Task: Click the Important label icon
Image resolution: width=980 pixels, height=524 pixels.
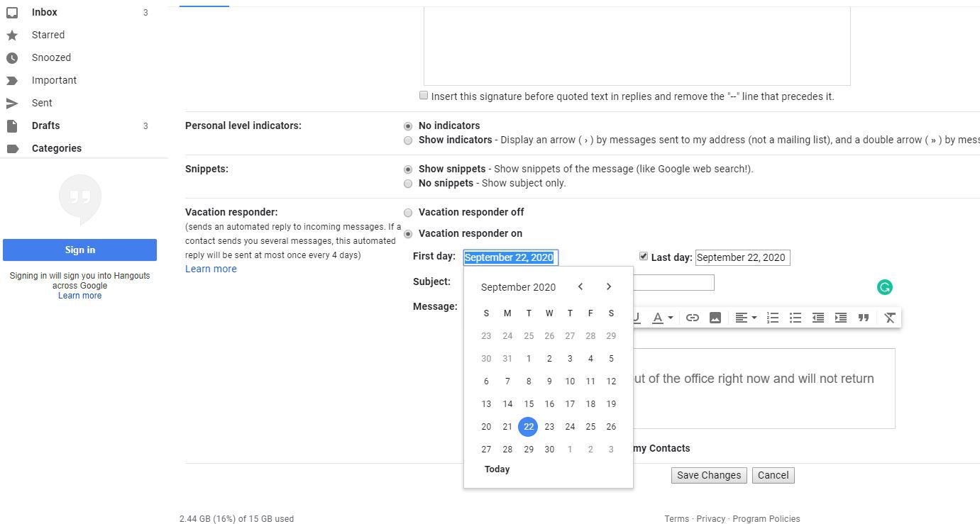Action: point(12,80)
